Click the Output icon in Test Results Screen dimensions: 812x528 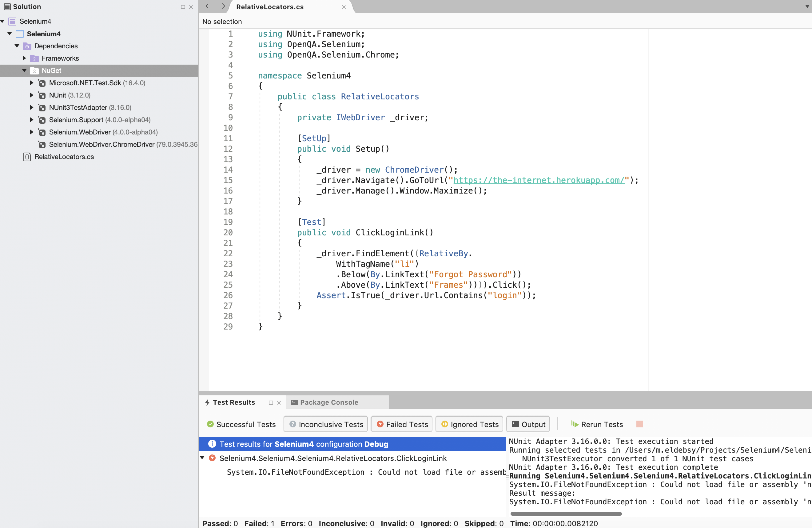coord(516,424)
